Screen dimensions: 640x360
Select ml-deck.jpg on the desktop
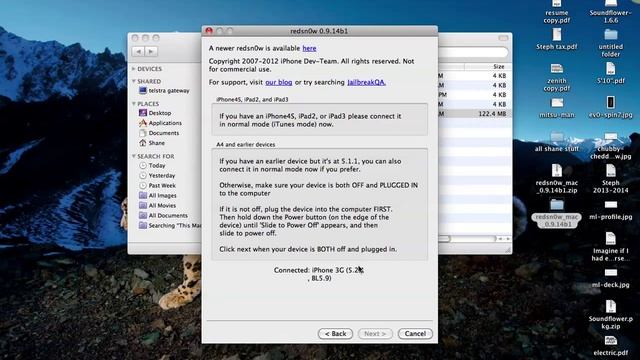[611, 278]
